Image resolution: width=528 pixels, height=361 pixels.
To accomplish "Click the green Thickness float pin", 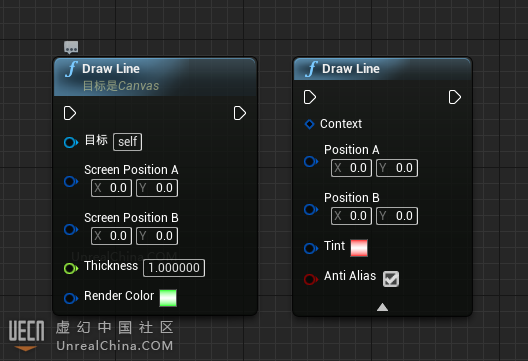I will [x=71, y=268].
